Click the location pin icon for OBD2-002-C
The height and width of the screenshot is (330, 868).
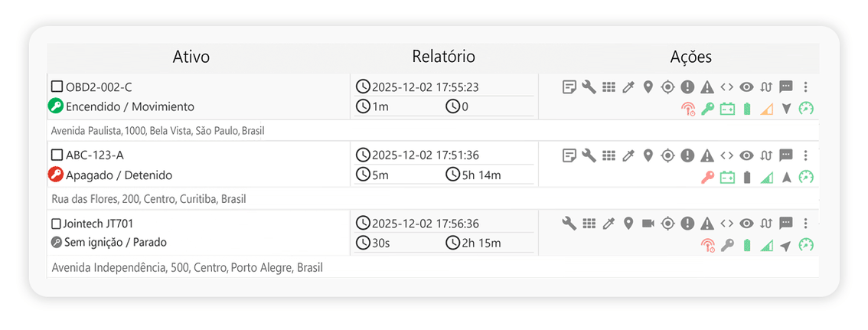point(648,87)
